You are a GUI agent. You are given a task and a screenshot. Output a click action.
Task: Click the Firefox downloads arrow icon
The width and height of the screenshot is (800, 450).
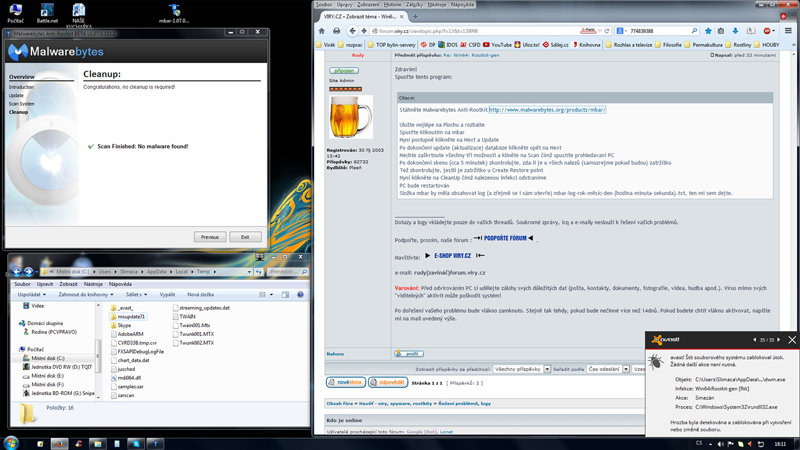(x=736, y=31)
